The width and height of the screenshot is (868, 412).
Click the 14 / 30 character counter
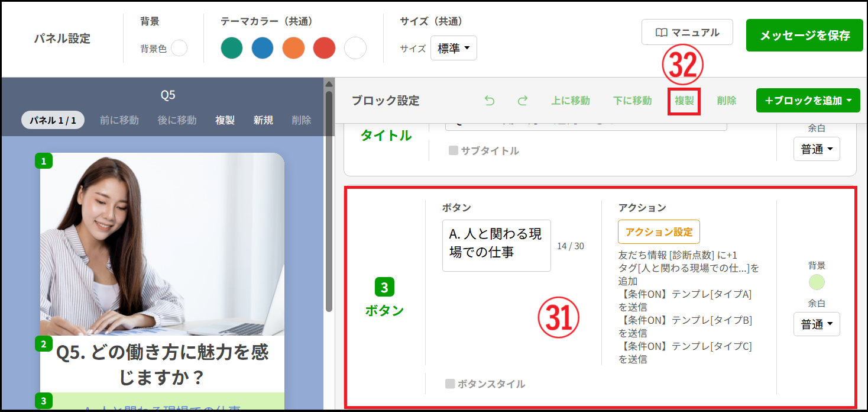pos(571,246)
